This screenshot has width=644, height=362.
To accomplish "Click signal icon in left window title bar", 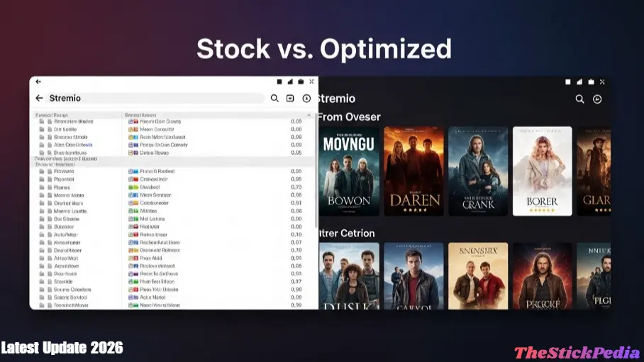I will click(290, 82).
